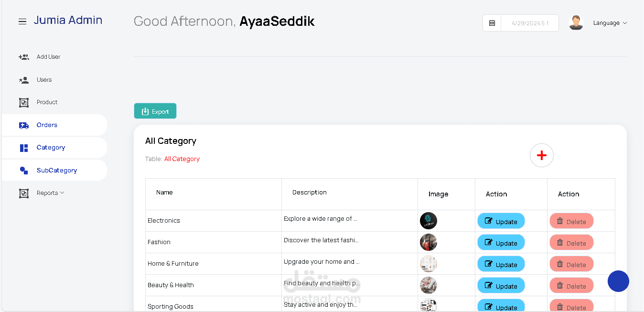Click the SubCategory shapes icon
Viewport: 644px width, 312px height.
click(x=24, y=171)
